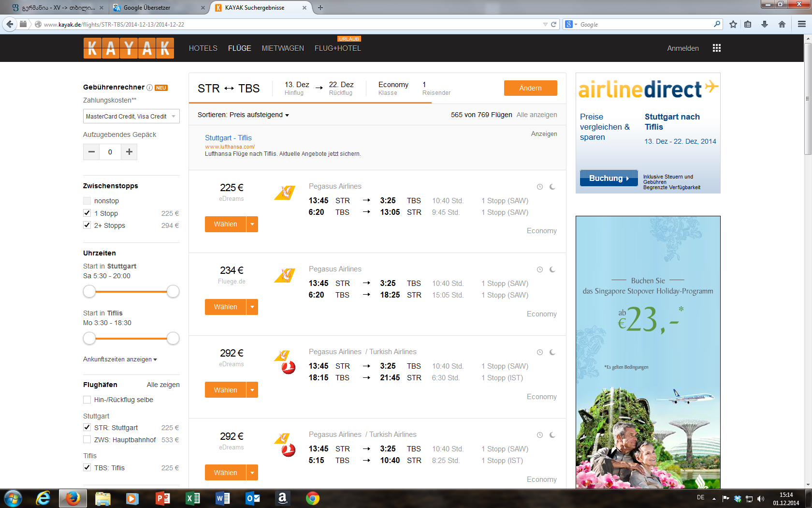Uncheck TBS: Tiflis airport

click(x=87, y=467)
